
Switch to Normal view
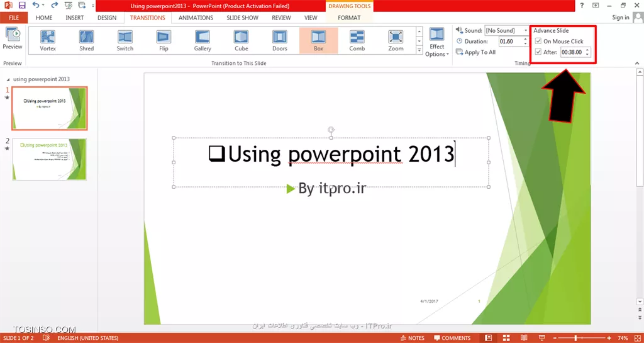tap(488, 338)
